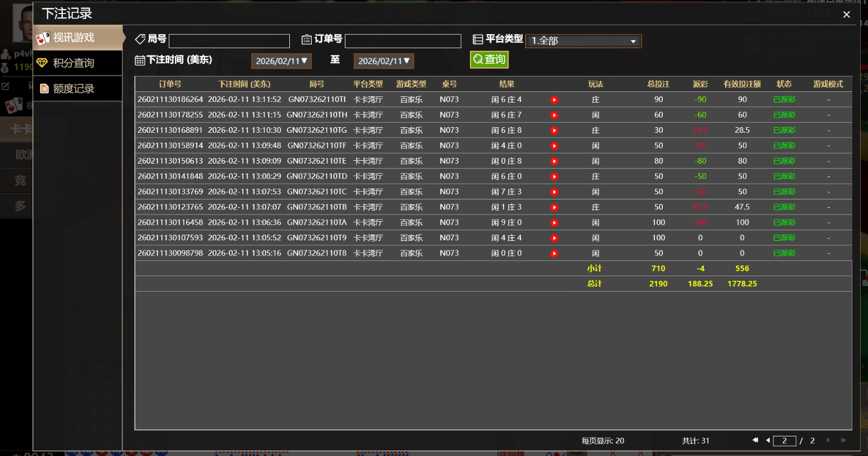This screenshot has width=868, height=456.
Task: Open the 平台类型 dropdown showing 1.全部
Action: click(x=583, y=40)
